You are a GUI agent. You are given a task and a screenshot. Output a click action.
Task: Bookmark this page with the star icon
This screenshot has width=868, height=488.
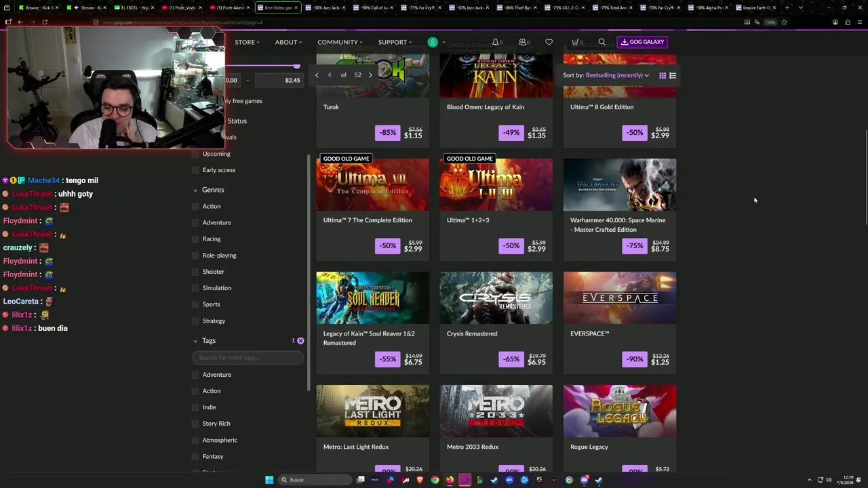(784, 22)
